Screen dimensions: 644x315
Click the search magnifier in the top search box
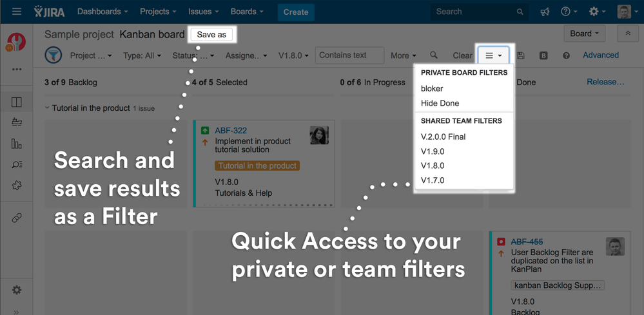(520, 12)
